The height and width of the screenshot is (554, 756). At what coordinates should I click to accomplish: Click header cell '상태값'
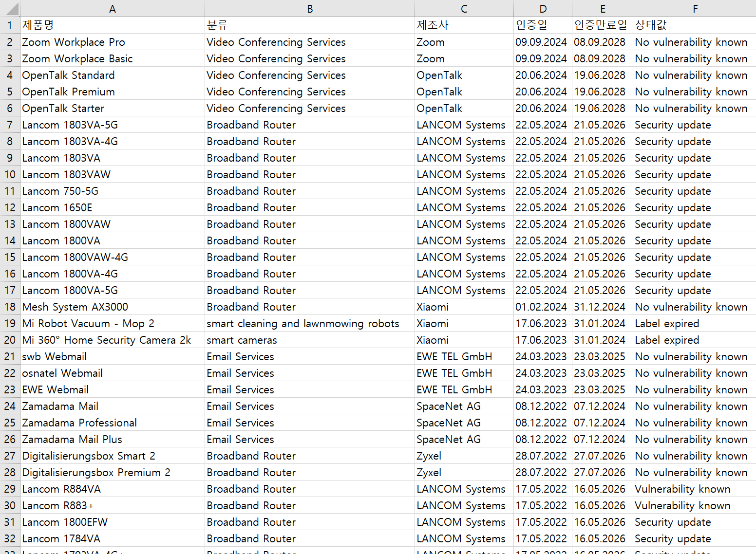695,25
